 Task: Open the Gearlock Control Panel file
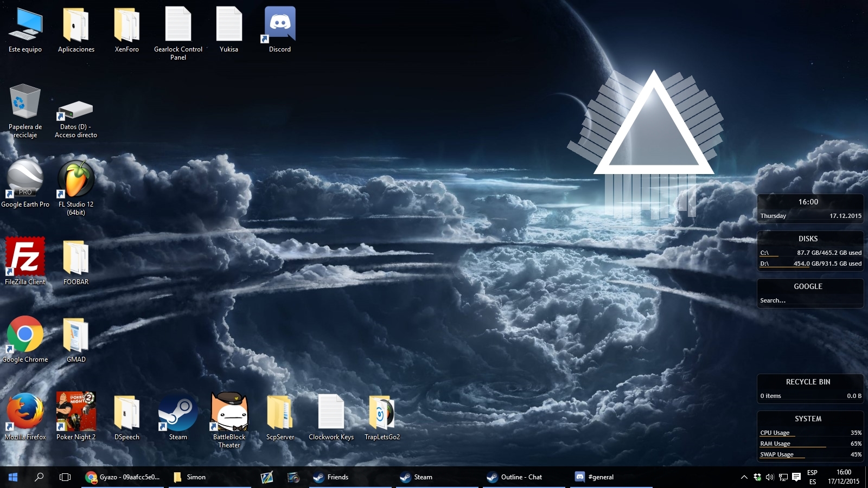pos(178,25)
